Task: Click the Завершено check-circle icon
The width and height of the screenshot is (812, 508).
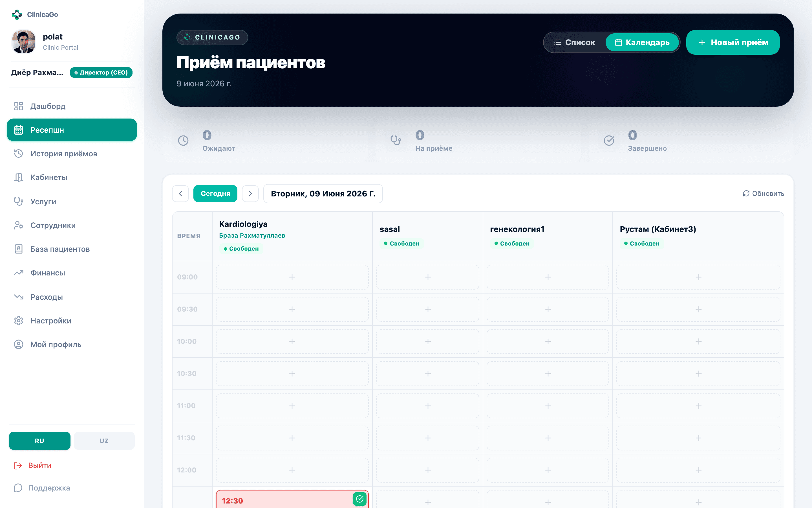Action: click(x=609, y=141)
